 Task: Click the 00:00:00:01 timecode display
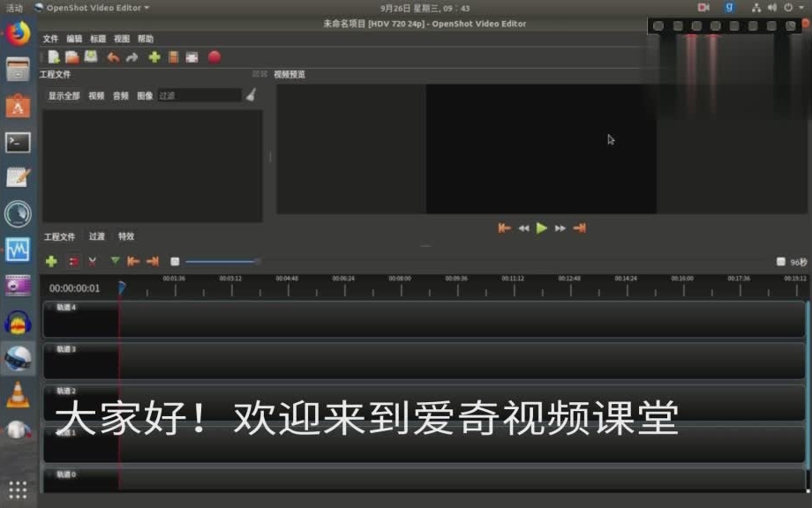pyautogui.click(x=74, y=288)
